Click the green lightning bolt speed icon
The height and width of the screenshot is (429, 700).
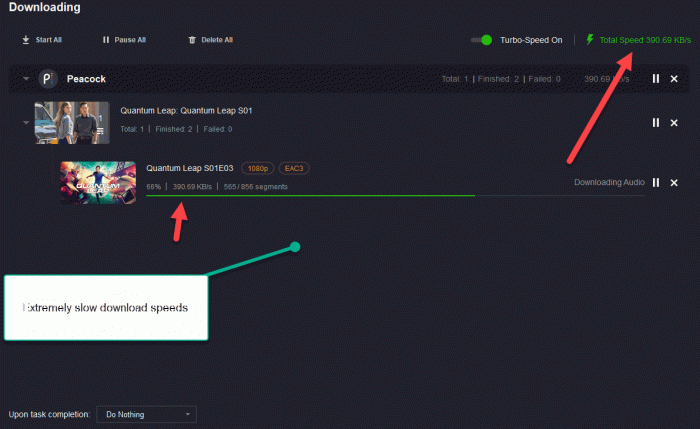[590, 39]
